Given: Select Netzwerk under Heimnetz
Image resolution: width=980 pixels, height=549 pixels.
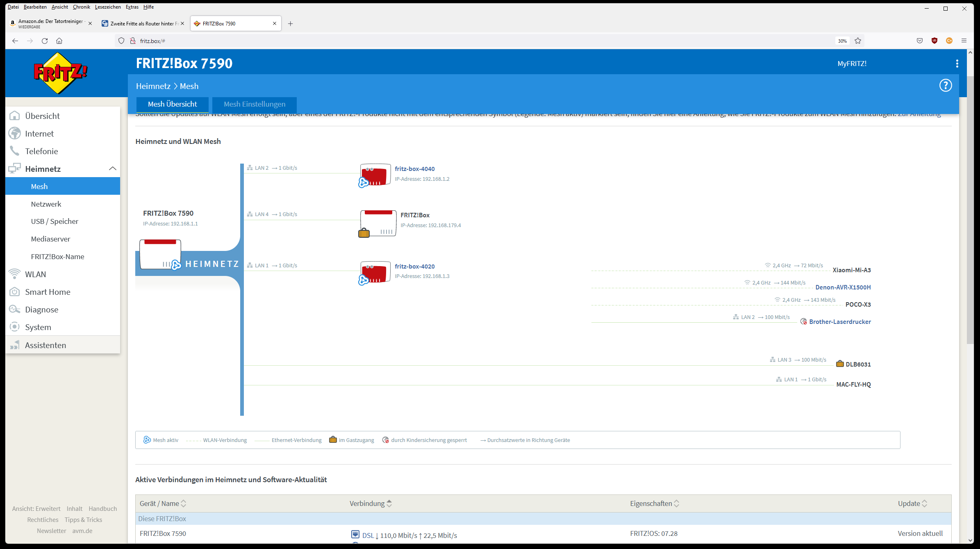Looking at the screenshot, I should click(63, 204).
